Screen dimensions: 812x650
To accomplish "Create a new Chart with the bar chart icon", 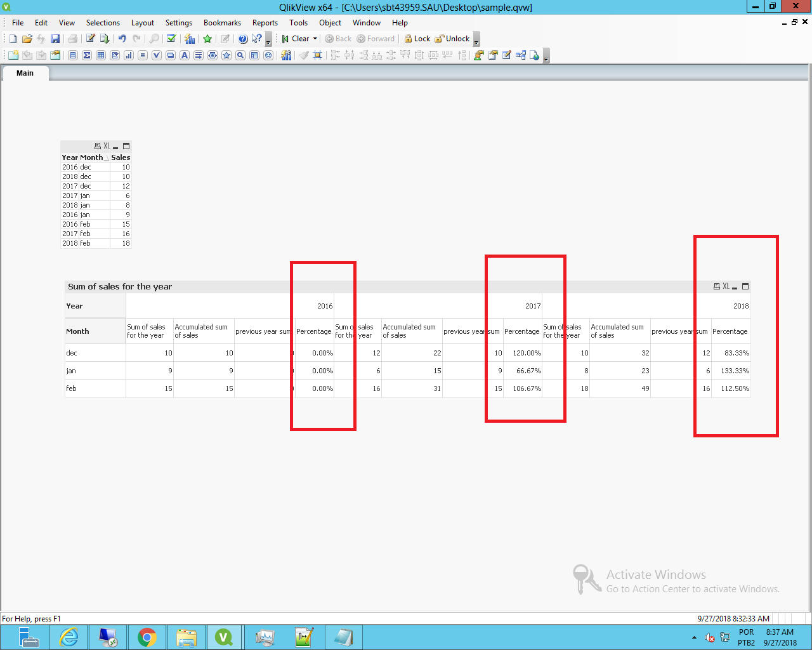I will point(129,55).
